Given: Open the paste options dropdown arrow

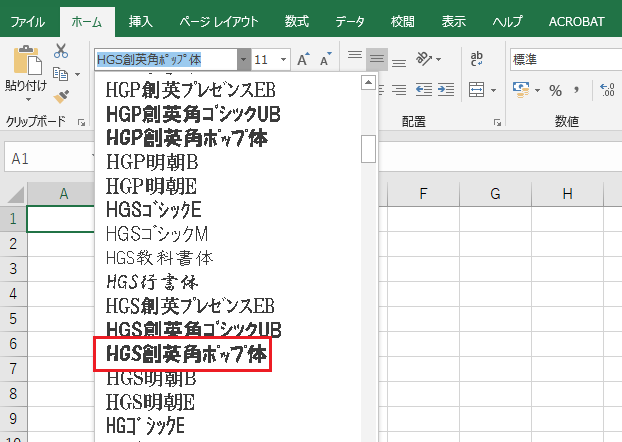Looking at the screenshot, I should [x=28, y=99].
